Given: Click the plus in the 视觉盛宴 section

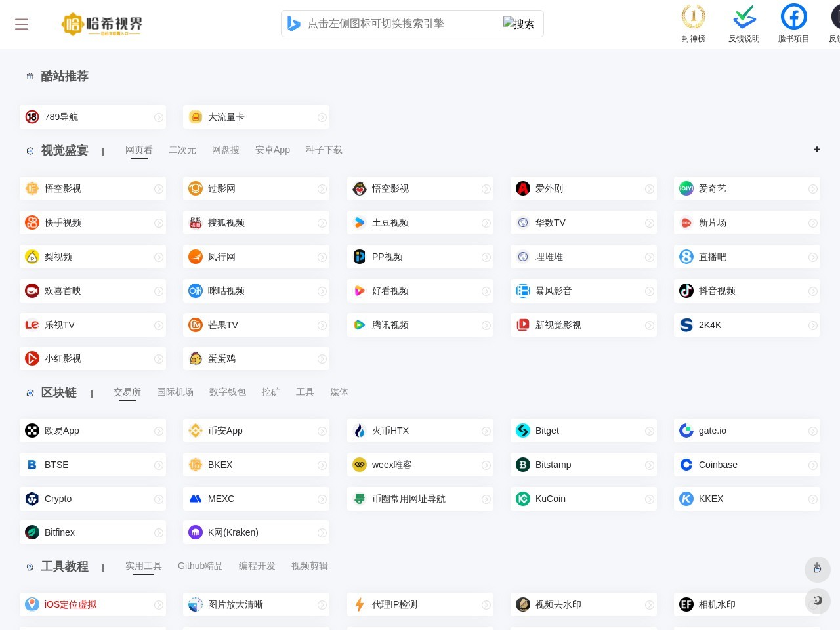Looking at the screenshot, I should tap(817, 150).
